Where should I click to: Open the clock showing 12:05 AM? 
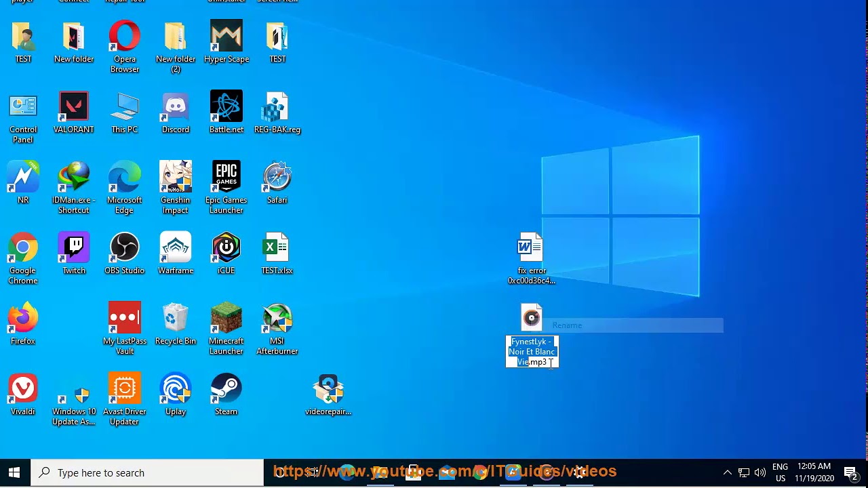[x=814, y=472]
